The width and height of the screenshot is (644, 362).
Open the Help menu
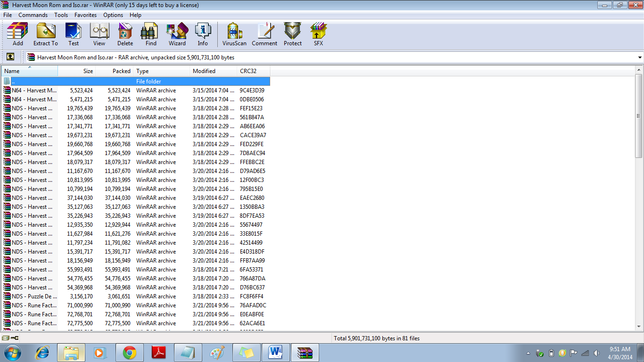[135, 15]
